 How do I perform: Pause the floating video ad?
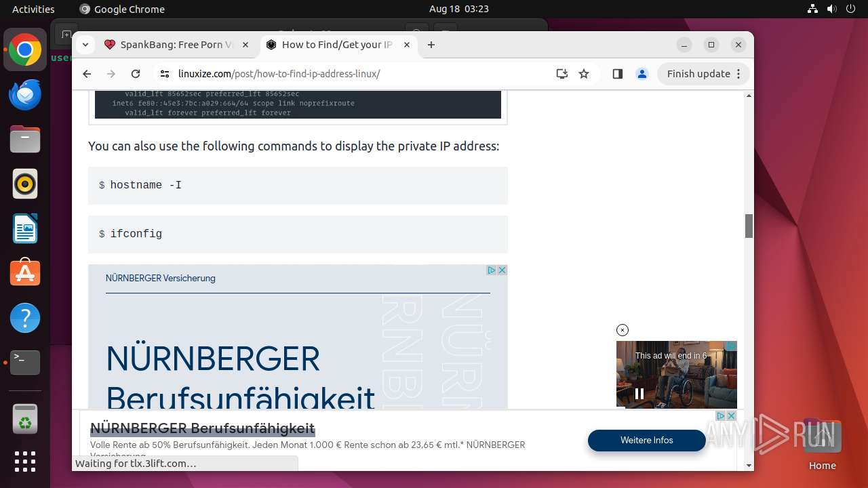point(639,393)
